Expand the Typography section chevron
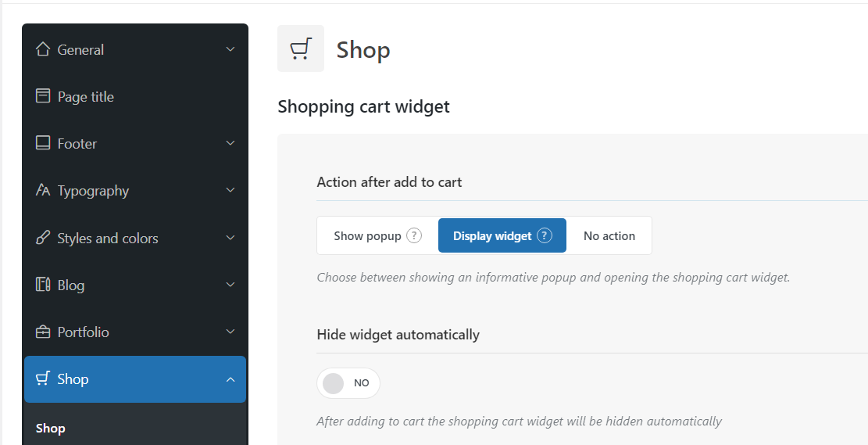Viewport: 868px width, 445px height. point(230,190)
